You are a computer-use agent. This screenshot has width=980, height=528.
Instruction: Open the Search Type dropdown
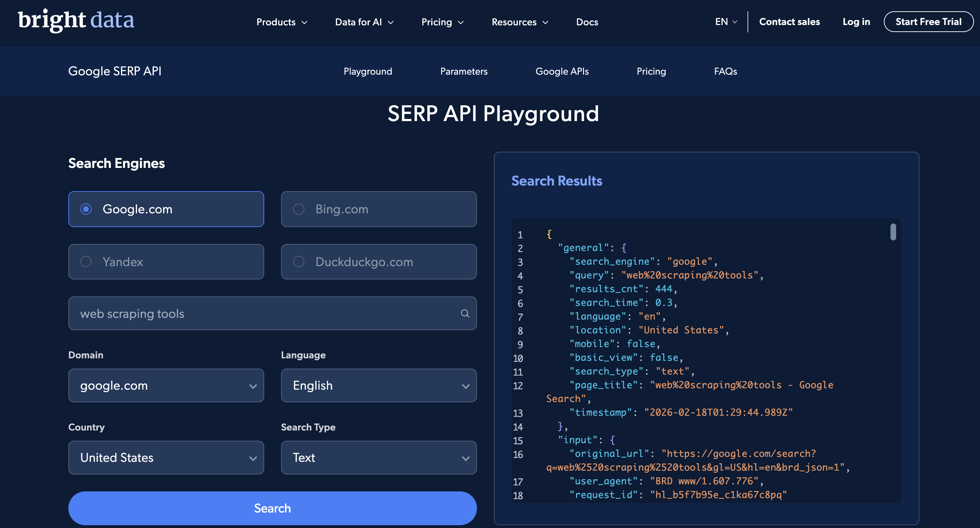(379, 458)
